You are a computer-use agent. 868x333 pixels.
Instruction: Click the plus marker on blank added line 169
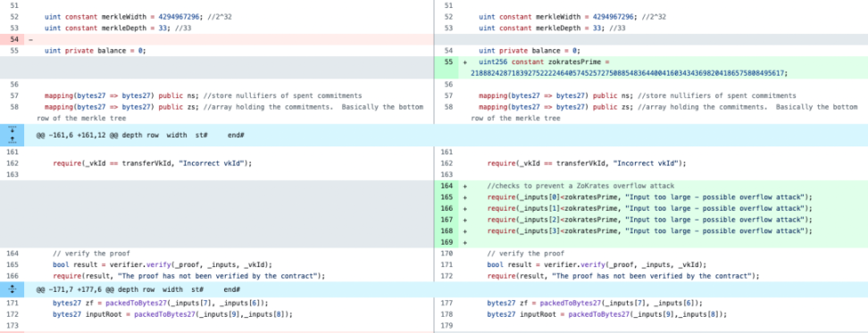pos(465,242)
